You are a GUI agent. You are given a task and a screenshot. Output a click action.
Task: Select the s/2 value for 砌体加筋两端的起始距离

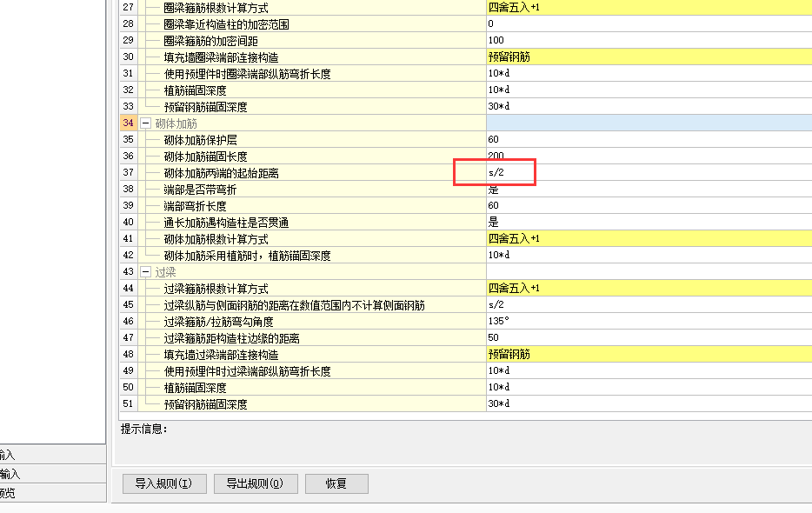[496, 172]
